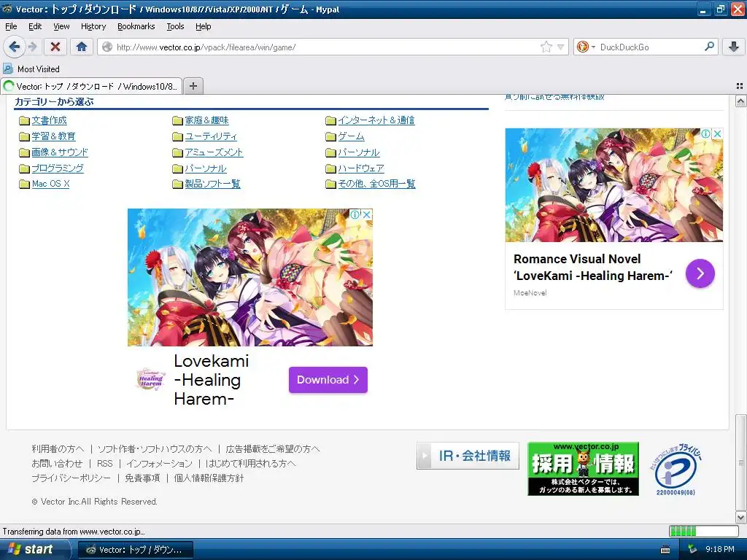Open the Windows start button

point(35,550)
